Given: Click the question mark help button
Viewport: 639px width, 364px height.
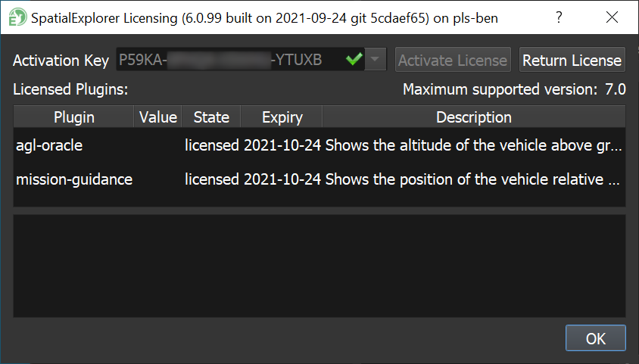Looking at the screenshot, I should tap(559, 17).
